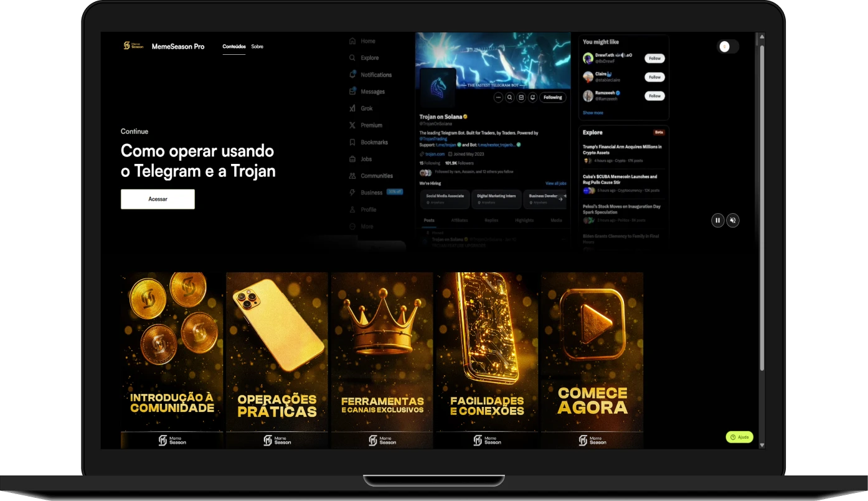This screenshot has height=501, width=868.
Task: Click the Following button on Trojan profile
Action: click(552, 97)
